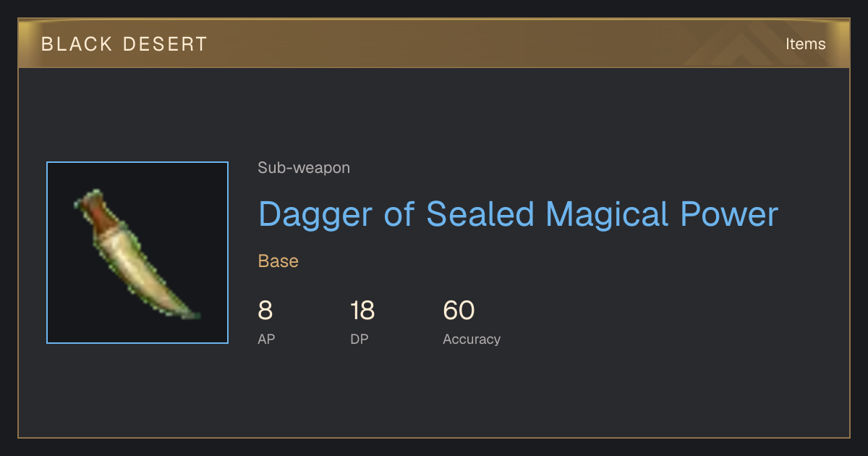Click the Accuracy stat label
The image size is (868, 456).
point(472,339)
